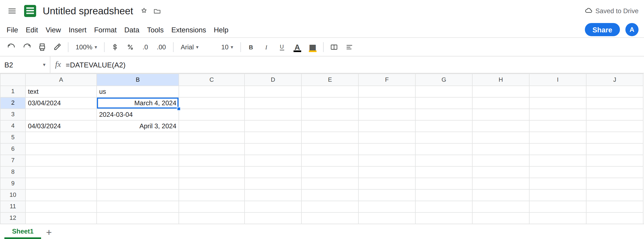Open the Extensions menu

coord(189,30)
